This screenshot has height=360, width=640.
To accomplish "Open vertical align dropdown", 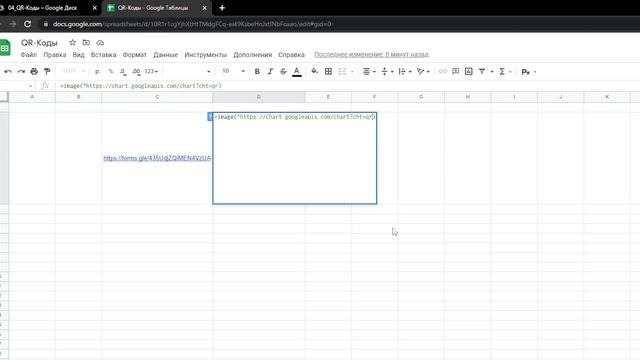I will [387, 71].
